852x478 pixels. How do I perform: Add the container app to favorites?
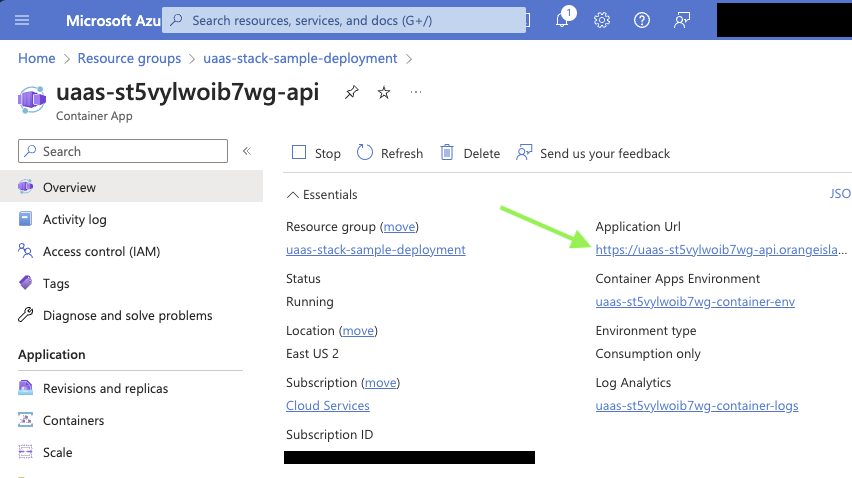(384, 92)
